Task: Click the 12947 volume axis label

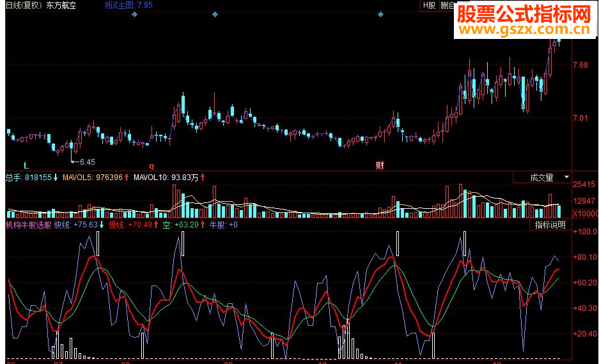Action: pyautogui.click(x=584, y=201)
